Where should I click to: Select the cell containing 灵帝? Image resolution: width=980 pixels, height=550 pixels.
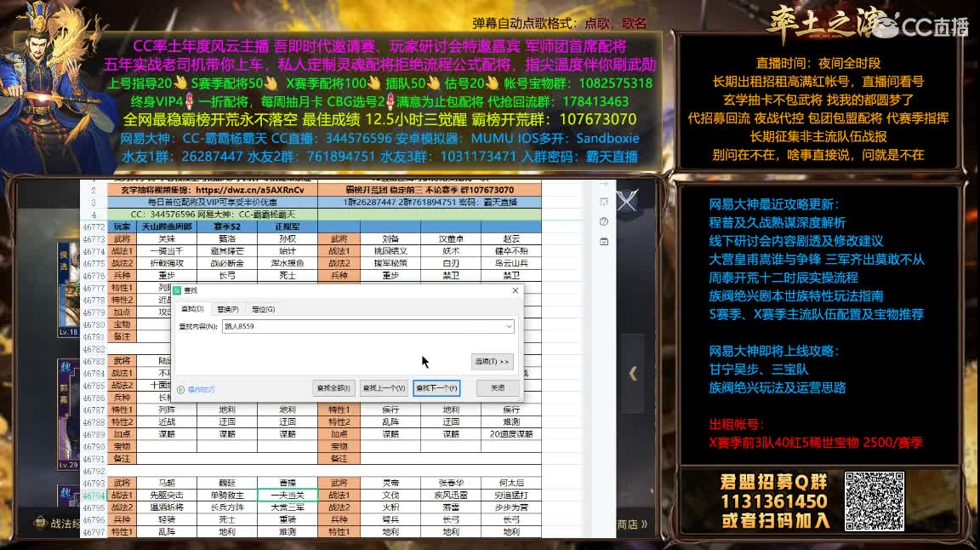click(x=390, y=483)
